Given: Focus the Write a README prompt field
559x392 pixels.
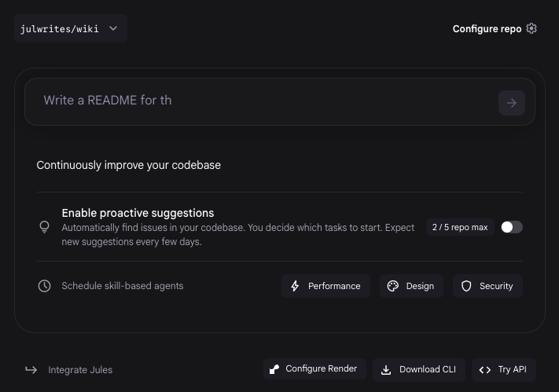Looking at the screenshot, I should [x=259, y=101].
